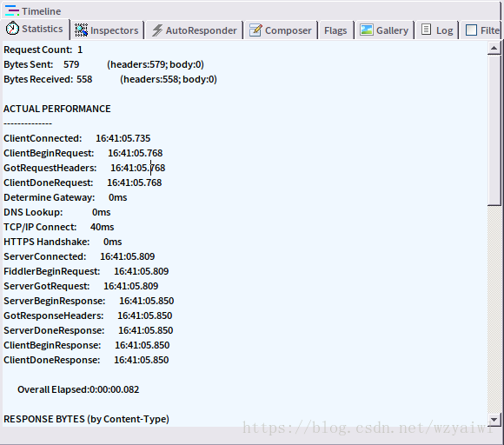Switch to the Inspectors tab
This screenshot has width=504, height=445.
(x=107, y=30)
